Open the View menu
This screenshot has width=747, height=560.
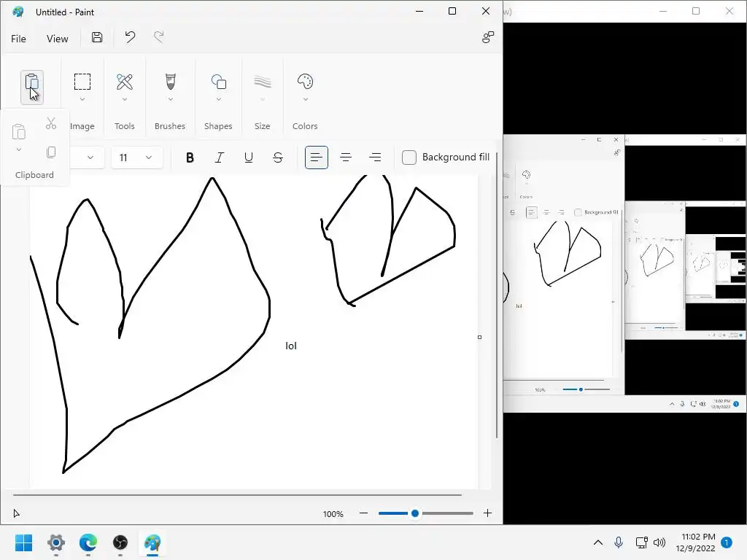[57, 39]
